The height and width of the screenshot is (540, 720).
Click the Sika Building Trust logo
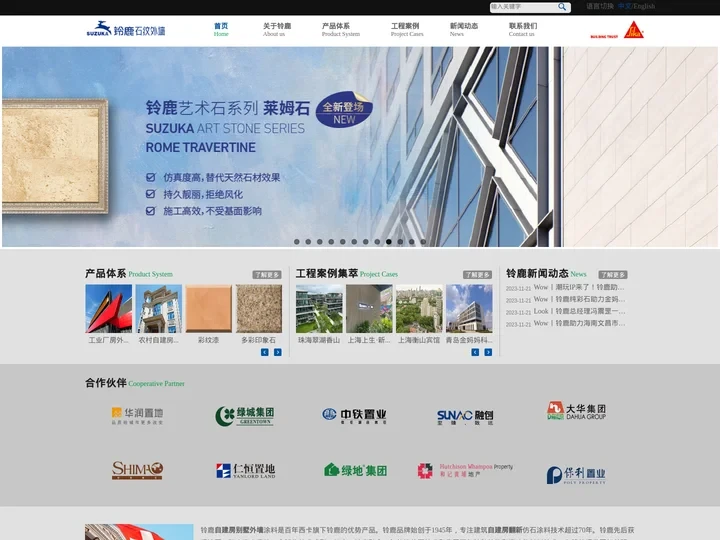point(617,30)
